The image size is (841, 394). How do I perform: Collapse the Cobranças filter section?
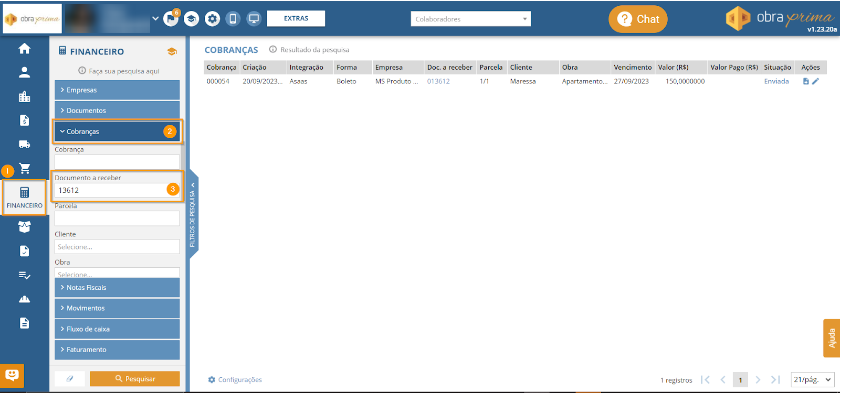coord(117,131)
